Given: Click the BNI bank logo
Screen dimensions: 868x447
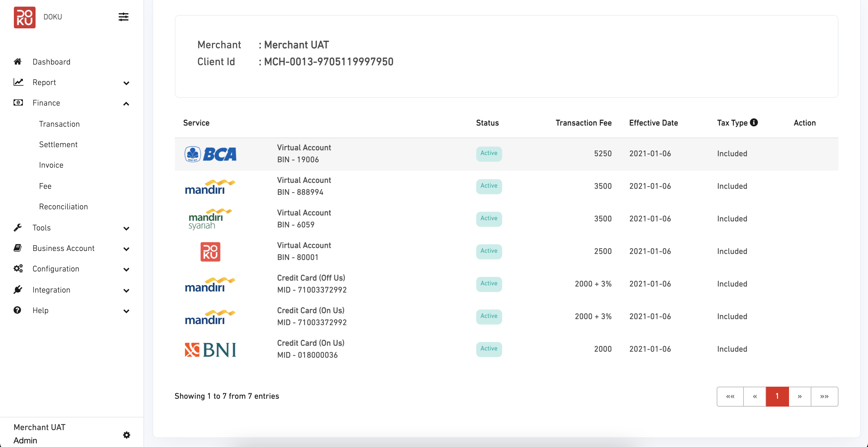Looking at the screenshot, I should 210,350.
